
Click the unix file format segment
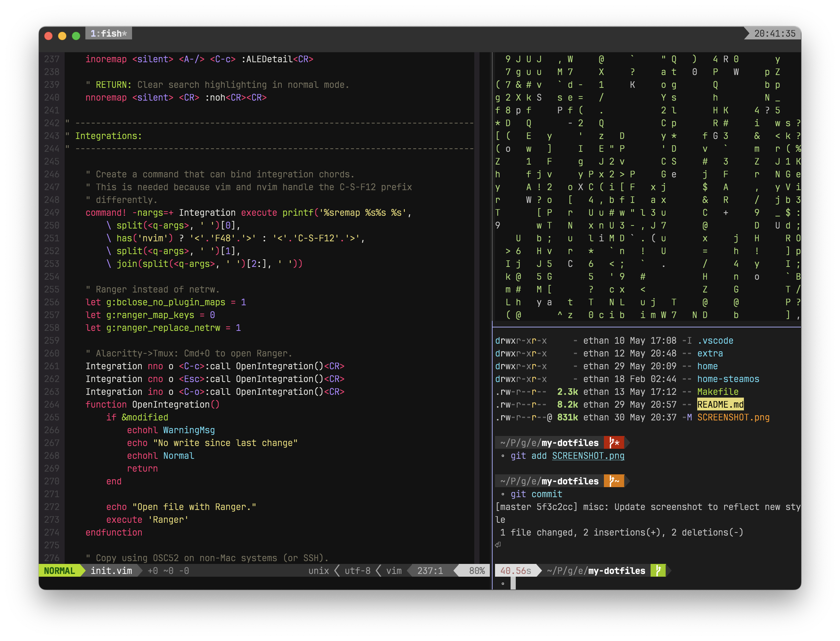tap(318, 571)
